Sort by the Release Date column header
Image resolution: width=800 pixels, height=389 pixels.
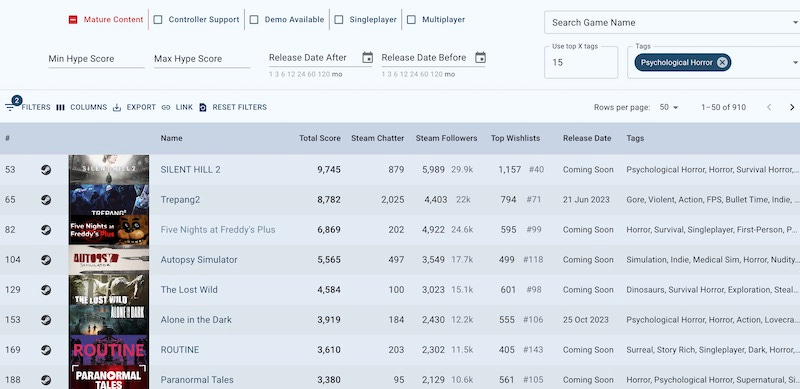pyautogui.click(x=587, y=138)
